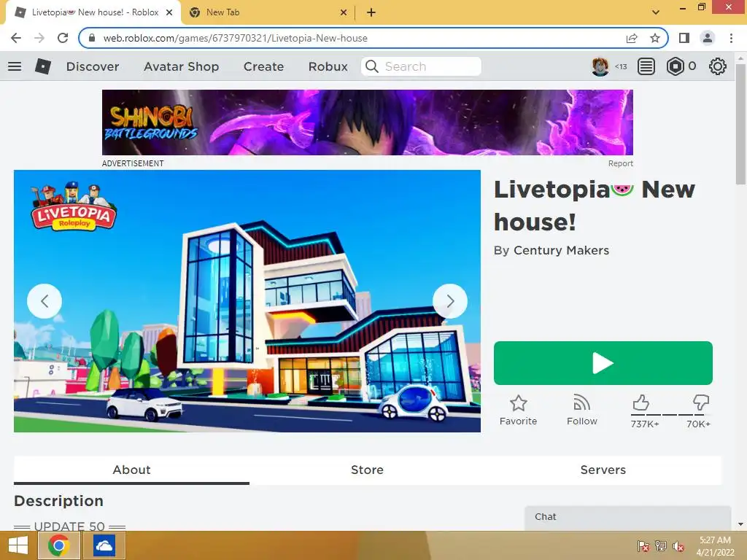The image size is (747, 560).
Task: Open Action Center flag tray icon
Action: click(643, 546)
